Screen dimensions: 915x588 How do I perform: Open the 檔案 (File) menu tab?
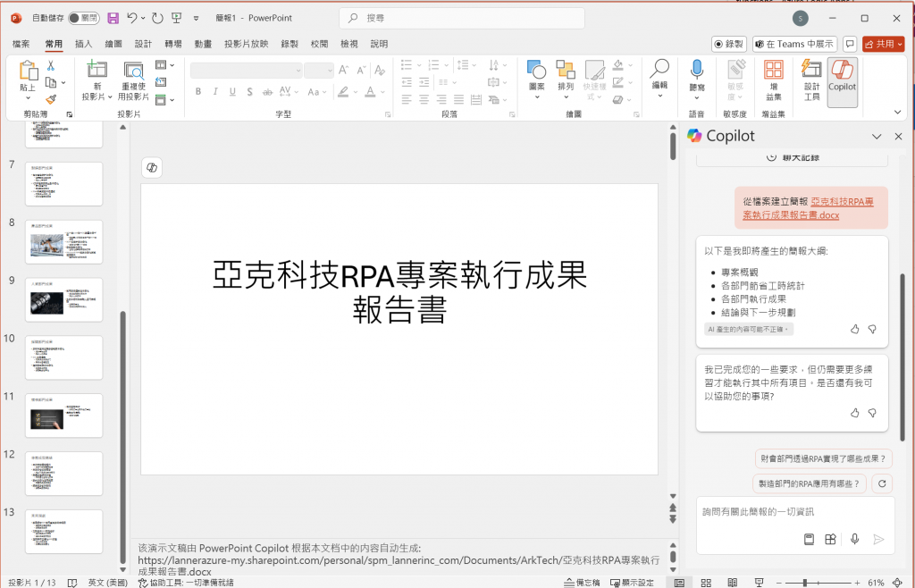(x=21, y=44)
